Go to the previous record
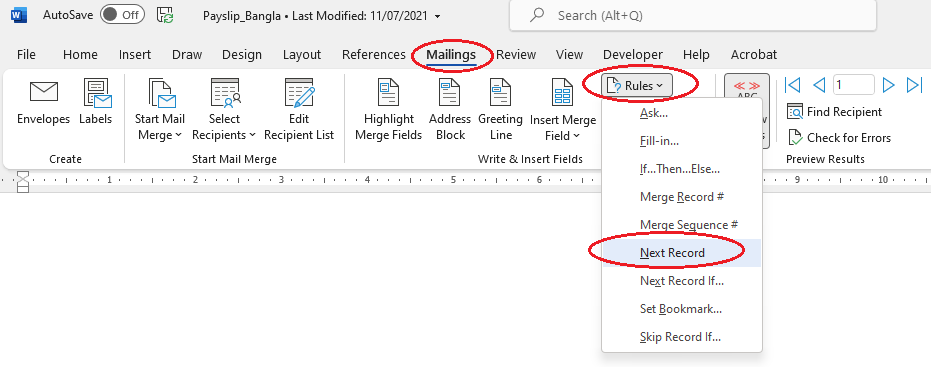 point(819,85)
